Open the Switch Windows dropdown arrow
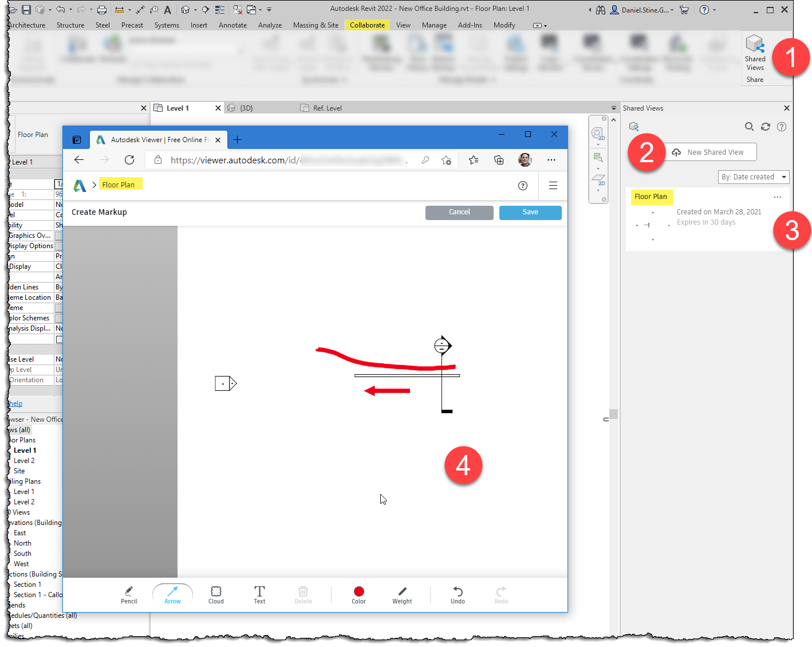The width and height of the screenshot is (812, 647). (x=260, y=10)
